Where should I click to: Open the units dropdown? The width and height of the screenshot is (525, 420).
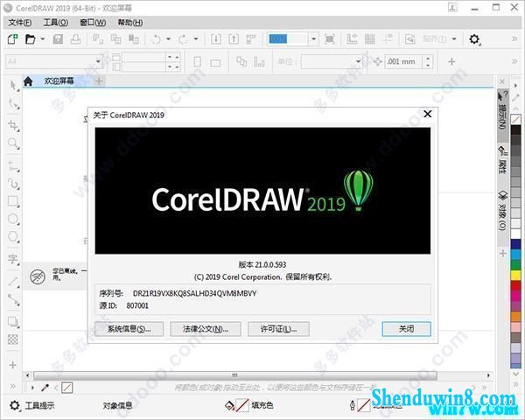tap(358, 61)
